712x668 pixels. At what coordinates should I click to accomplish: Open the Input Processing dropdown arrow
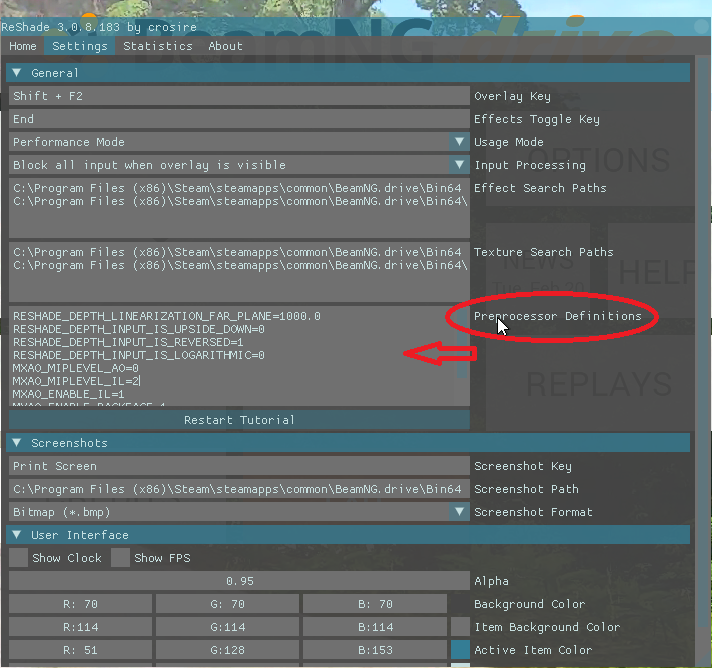point(459,165)
